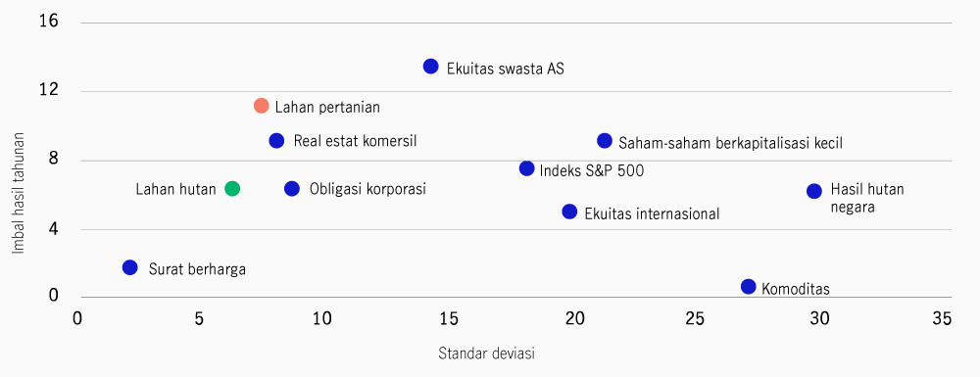This screenshot has height=377, width=980.
Task: Click the 20 tick on horizontal axis
Action: pyautogui.click(x=574, y=319)
